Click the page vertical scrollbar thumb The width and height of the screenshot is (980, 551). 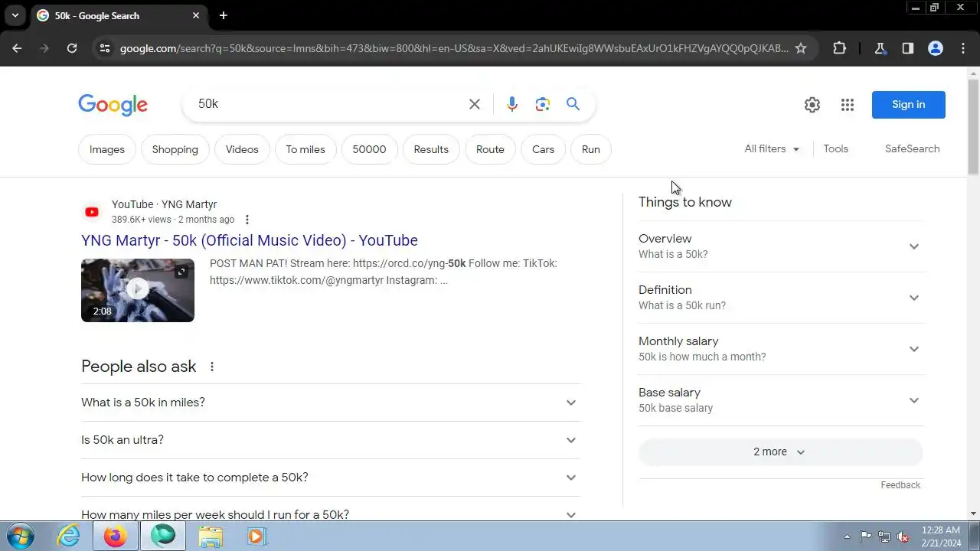(974, 128)
